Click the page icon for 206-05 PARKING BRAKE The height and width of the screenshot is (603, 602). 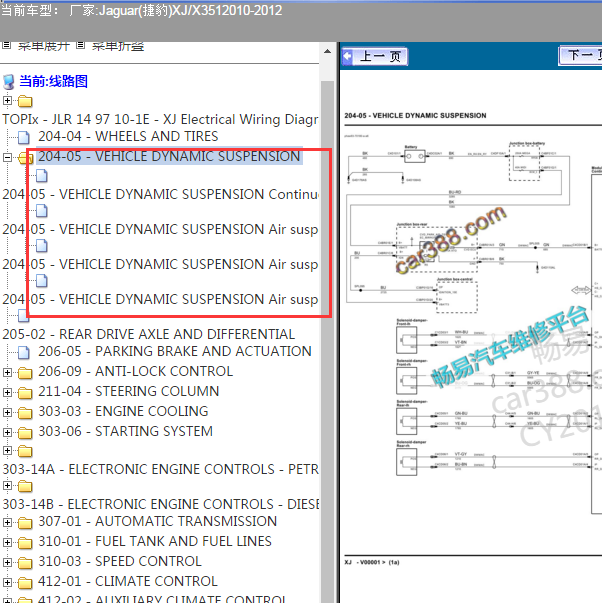24,352
